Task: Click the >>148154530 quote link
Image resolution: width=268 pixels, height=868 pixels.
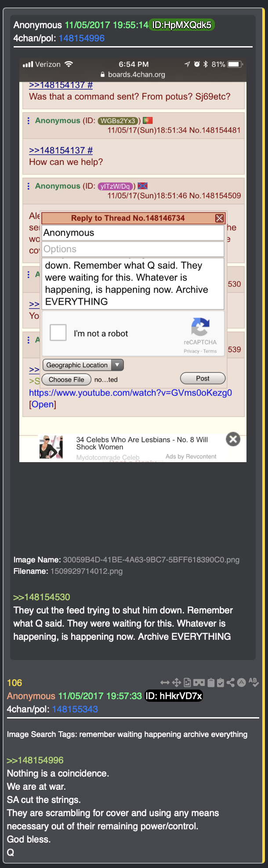Action: (42, 597)
